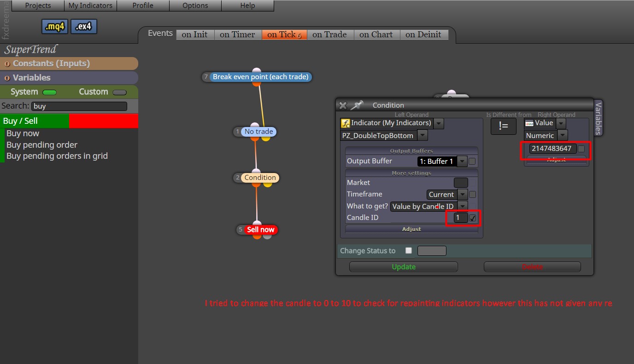Expand the Constants (Inputs) section
Viewport: 634px width, 364px height.
coord(69,64)
